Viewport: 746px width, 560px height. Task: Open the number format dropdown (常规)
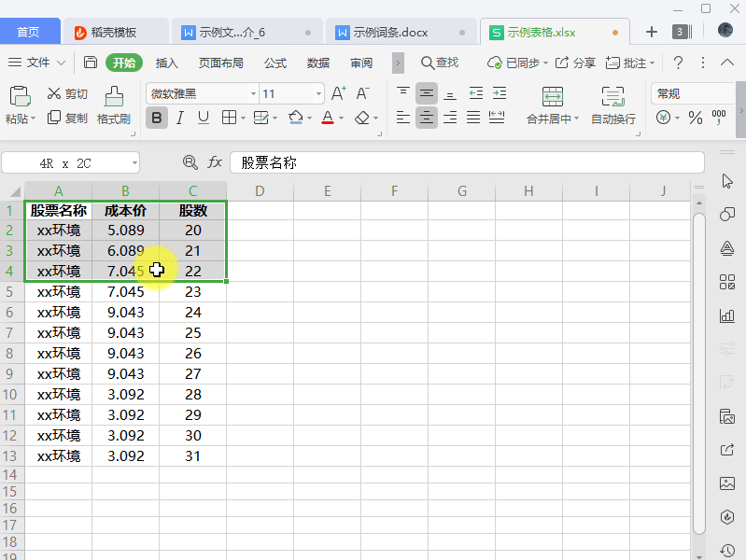coord(696,93)
